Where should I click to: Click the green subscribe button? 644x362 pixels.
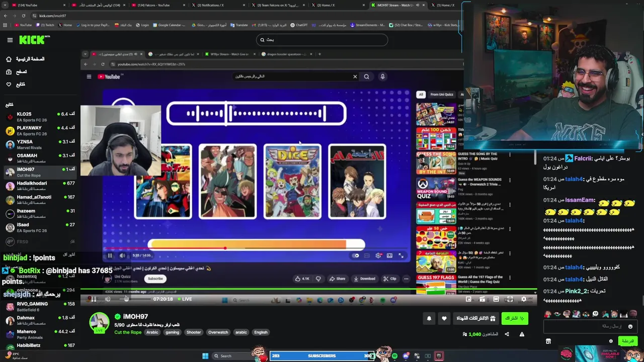(x=515, y=318)
